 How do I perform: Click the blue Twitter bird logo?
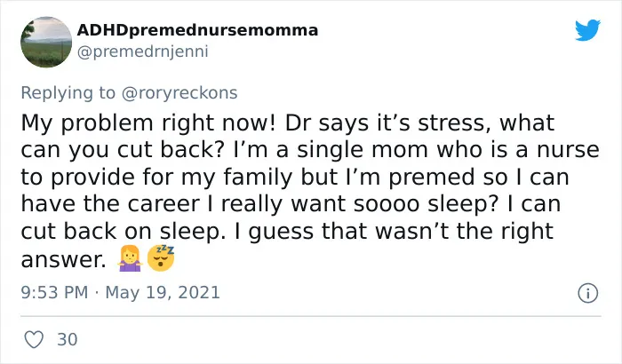pyautogui.click(x=588, y=29)
